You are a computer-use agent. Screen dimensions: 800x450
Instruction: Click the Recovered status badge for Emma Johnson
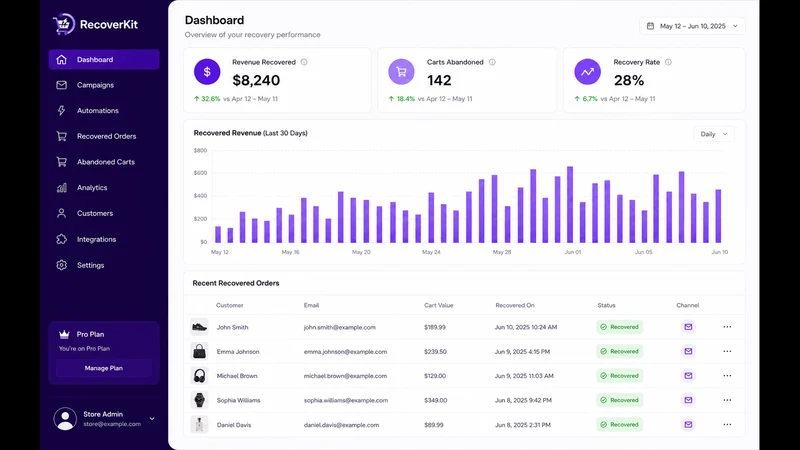[x=619, y=351]
